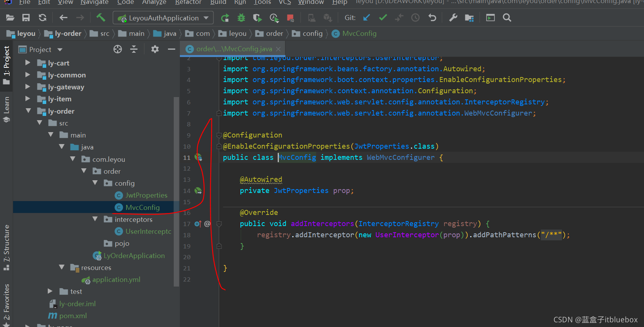Open Search Everywhere magnifier icon
Image resolution: width=644 pixels, height=327 pixels.
pos(507,18)
